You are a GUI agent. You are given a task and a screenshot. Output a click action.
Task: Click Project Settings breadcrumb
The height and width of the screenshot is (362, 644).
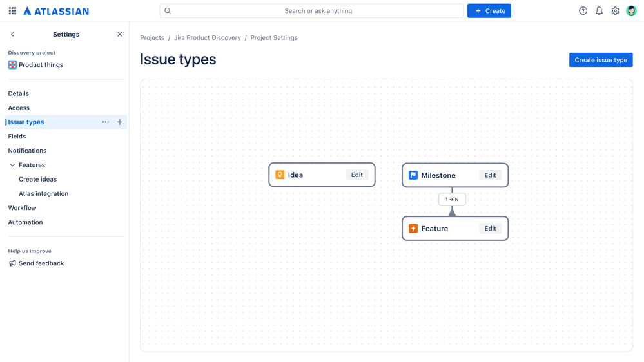coord(274,38)
